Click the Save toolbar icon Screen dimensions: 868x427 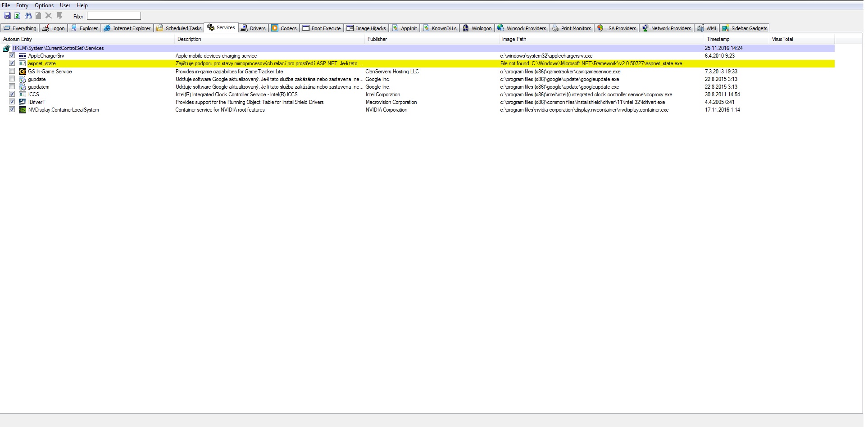(x=7, y=16)
